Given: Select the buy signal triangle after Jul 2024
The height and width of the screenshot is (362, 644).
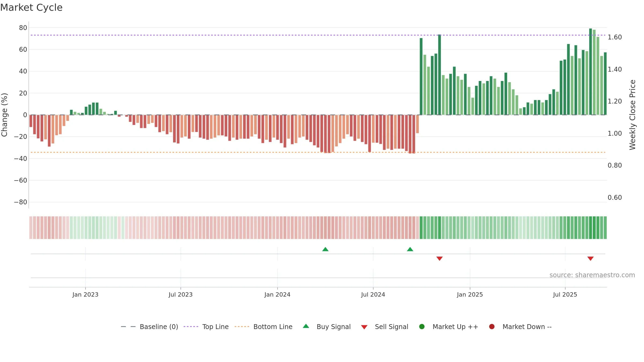Looking at the screenshot, I should click(x=410, y=249).
